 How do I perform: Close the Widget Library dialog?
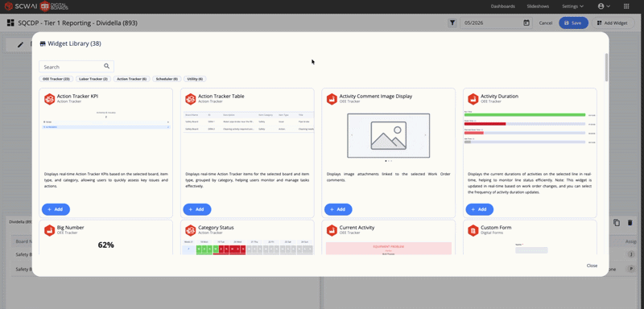[592, 266]
